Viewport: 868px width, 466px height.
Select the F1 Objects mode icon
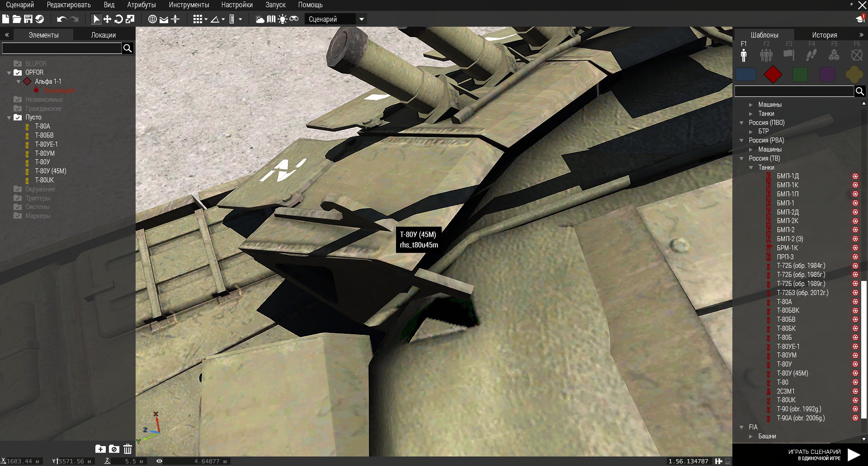coord(744,55)
